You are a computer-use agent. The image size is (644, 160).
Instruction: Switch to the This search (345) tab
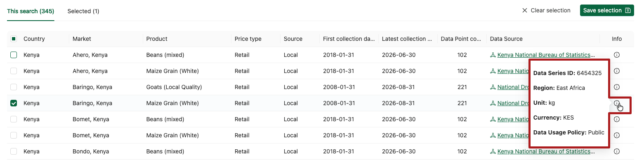[x=31, y=11]
